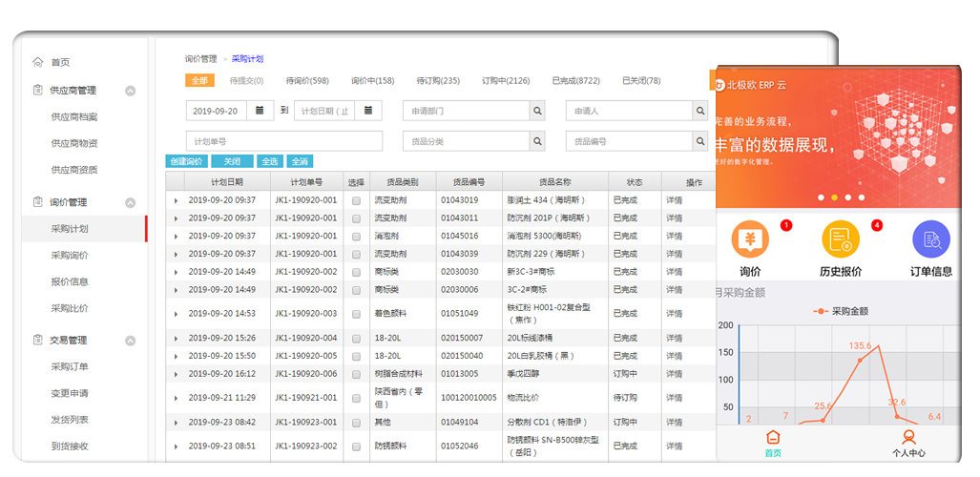Click the home icon beside 首页
Image resolution: width=980 pixels, height=477 pixels.
tap(38, 62)
